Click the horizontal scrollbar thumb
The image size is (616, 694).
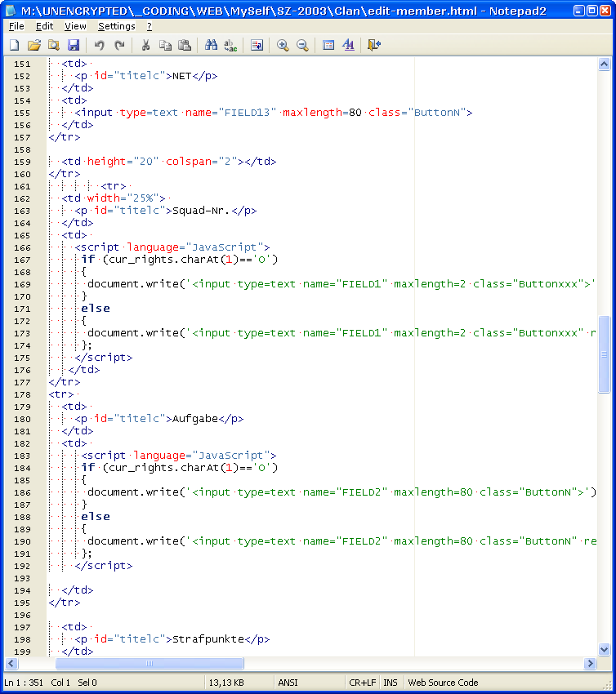pos(150,663)
